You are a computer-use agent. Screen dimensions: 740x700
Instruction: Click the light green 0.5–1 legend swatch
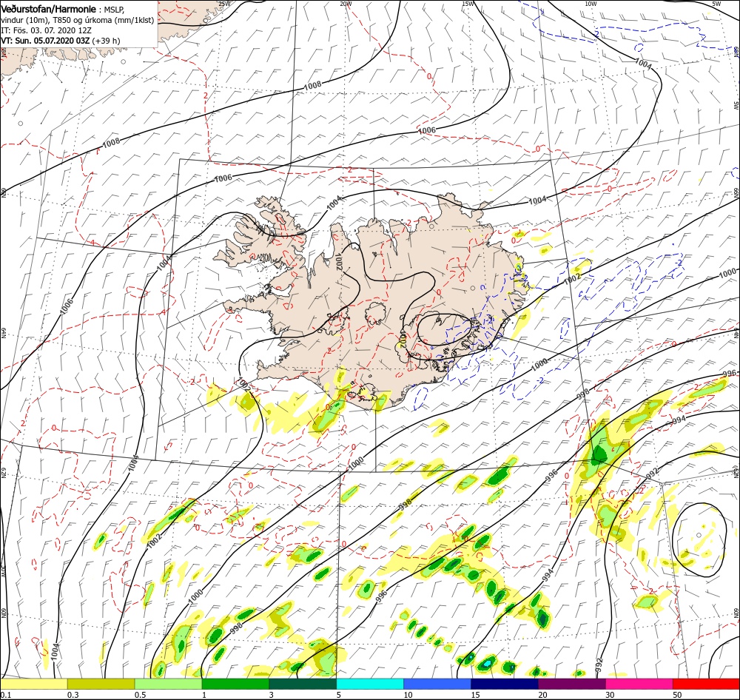(168, 684)
